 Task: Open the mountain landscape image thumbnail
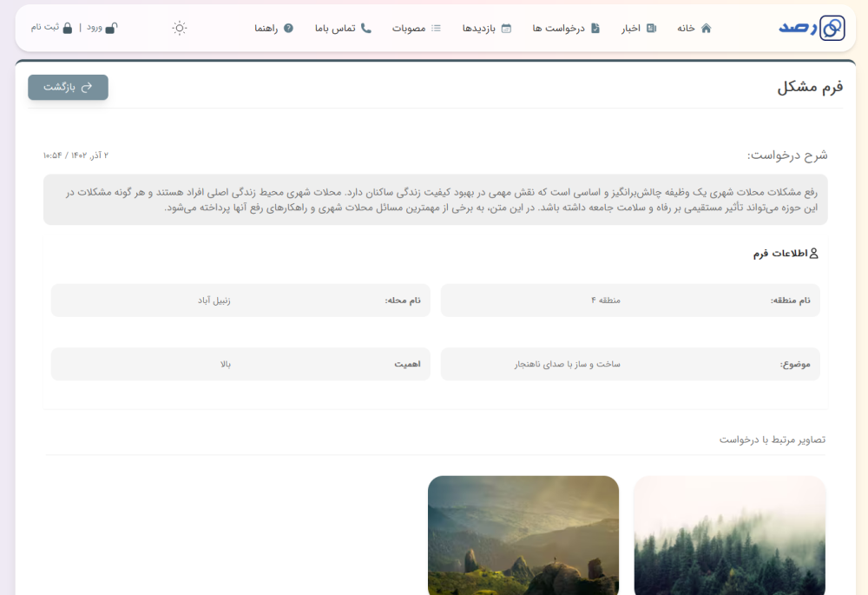(x=523, y=535)
